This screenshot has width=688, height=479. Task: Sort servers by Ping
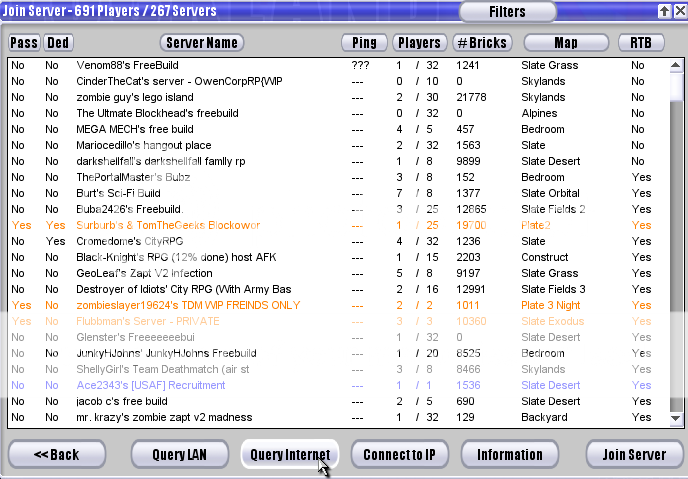(364, 43)
